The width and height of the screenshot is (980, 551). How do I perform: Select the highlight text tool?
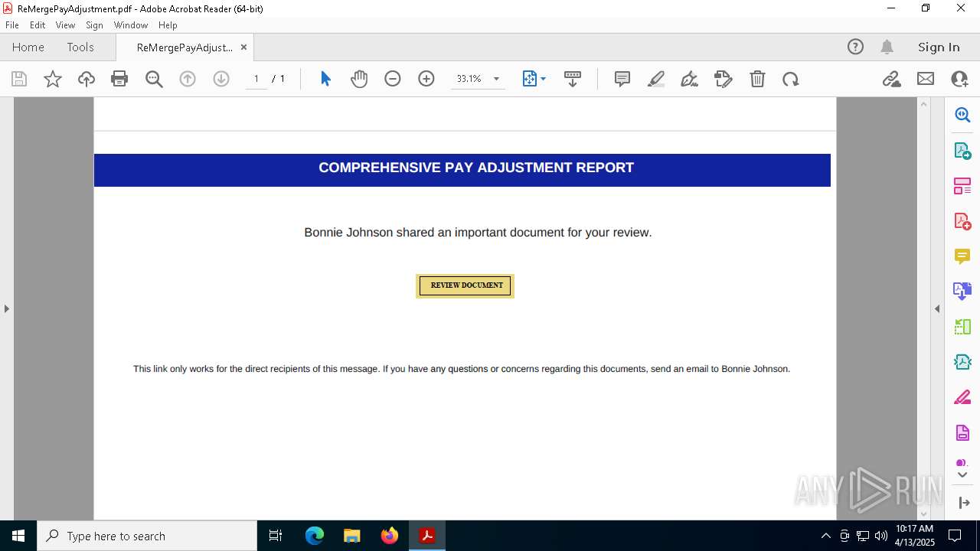tap(656, 79)
